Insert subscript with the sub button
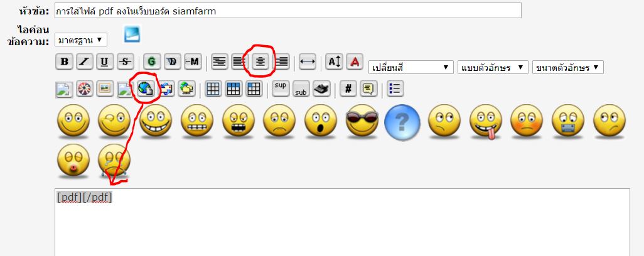644x256 pixels. click(301, 88)
